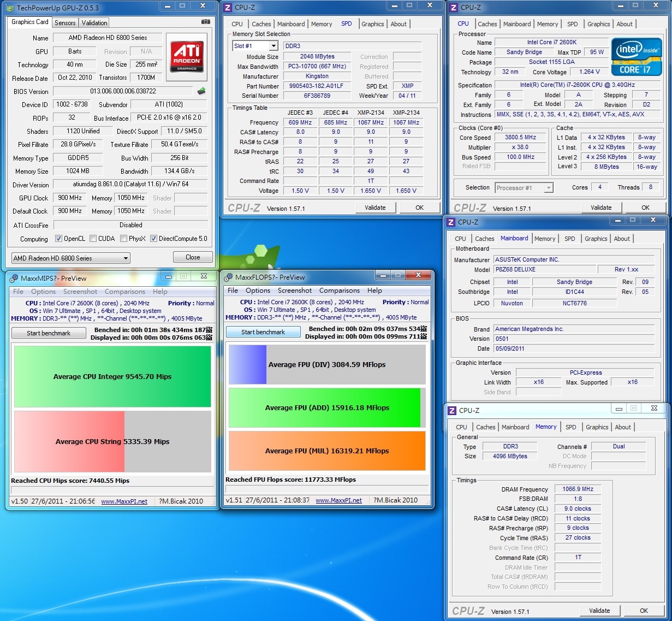Open the AMD Radeon HD 6800 Series dropdown
Viewport: 672px width, 621px height.
click(70, 258)
